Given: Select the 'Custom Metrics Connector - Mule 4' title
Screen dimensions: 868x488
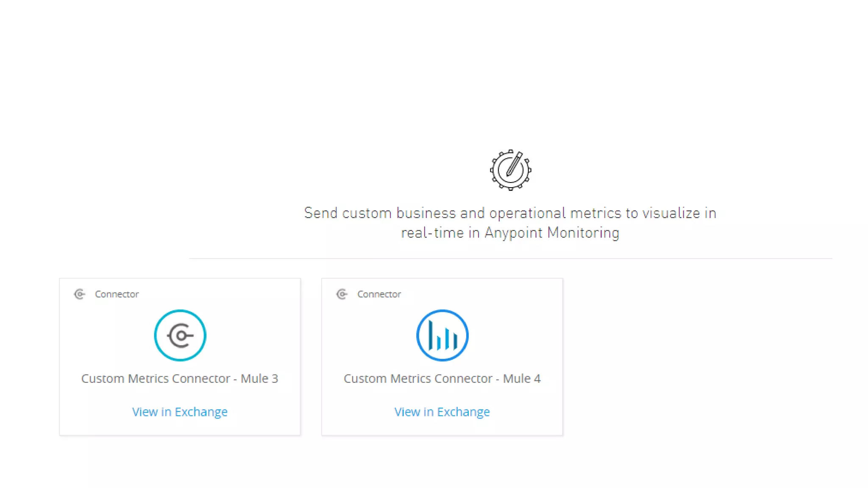Looking at the screenshot, I should pyautogui.click(x=442, y=378).
